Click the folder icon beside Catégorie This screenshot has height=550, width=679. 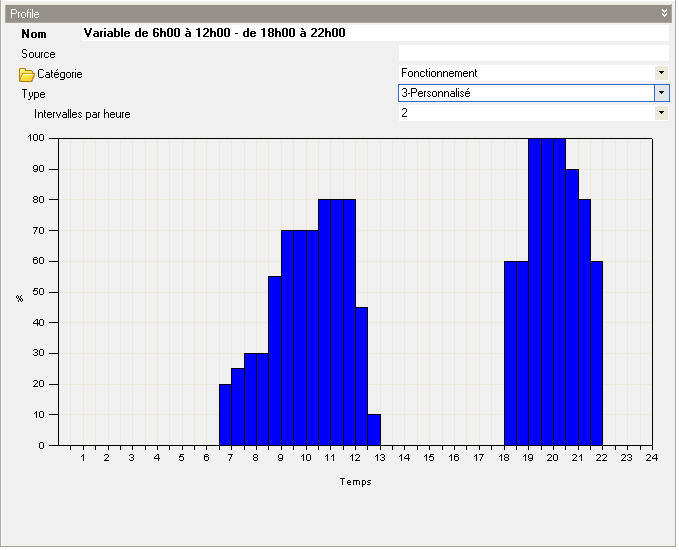tap(27, 74)
